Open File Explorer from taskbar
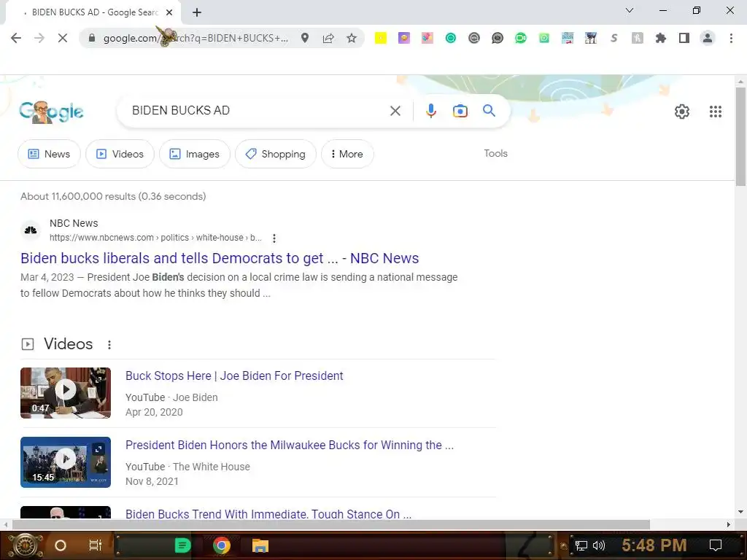Screen dimensions: 747x560 point(260,545)
